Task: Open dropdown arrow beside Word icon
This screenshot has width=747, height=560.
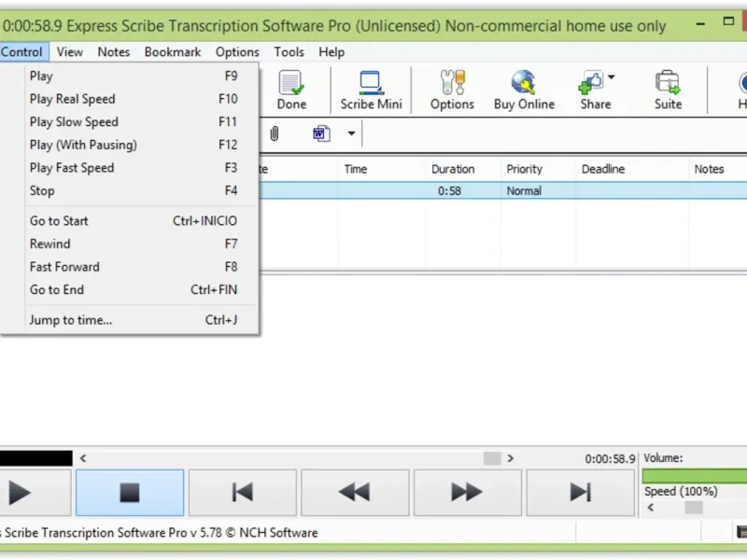Action: (351, 133)
